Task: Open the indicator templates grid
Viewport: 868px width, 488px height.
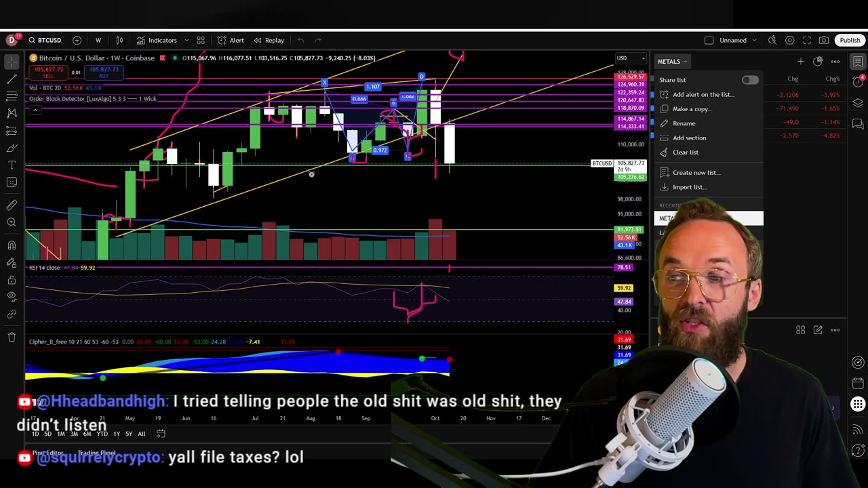Action: pos(201,40)
